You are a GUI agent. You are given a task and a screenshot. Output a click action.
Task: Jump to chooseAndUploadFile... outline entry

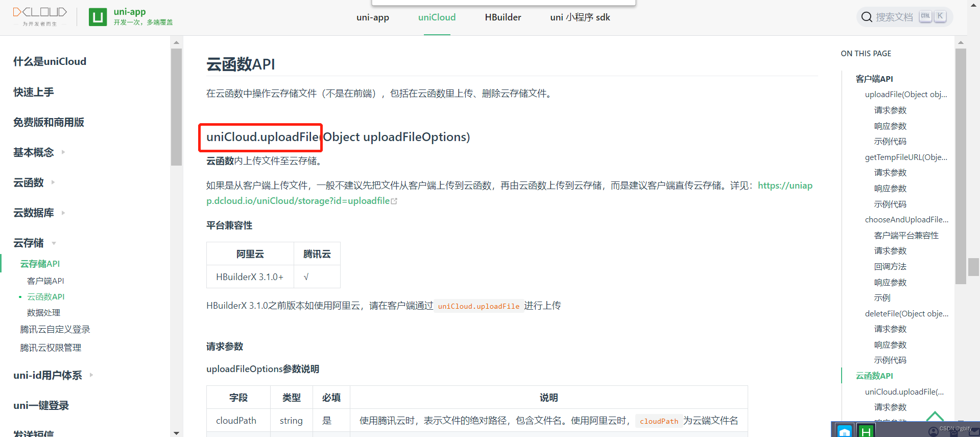pyautogui.click(x=906, y=220)
